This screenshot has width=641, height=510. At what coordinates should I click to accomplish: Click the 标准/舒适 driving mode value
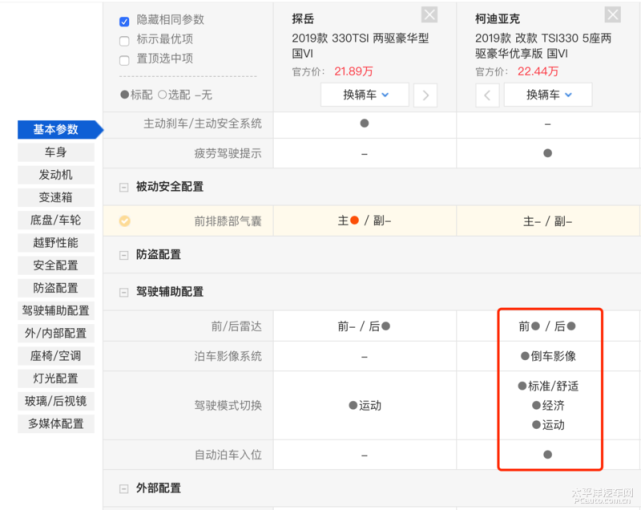point(548,386)
